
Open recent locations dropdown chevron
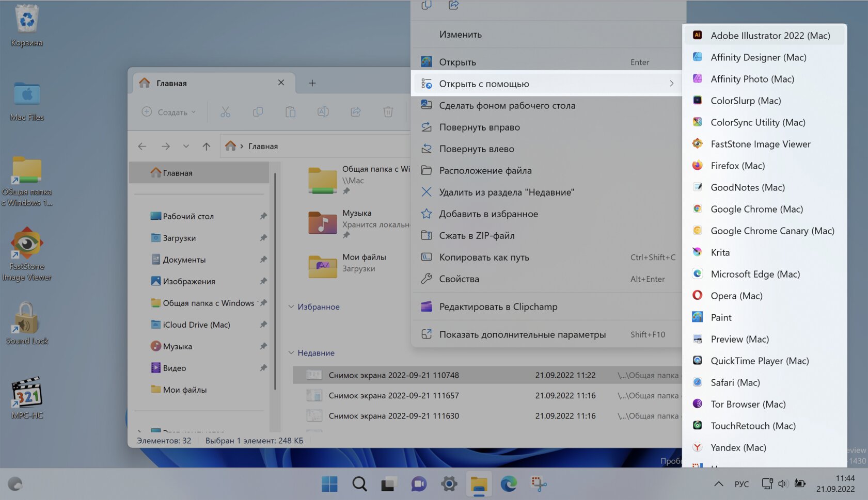(186, 147)
